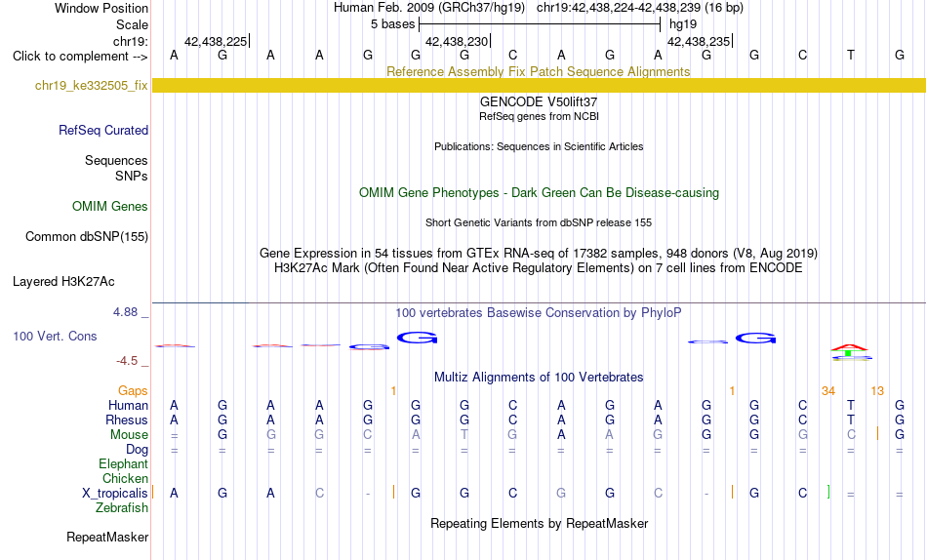
Task: Click the OMIM Gene Phenotypes track title
Action: click(x=540, y=193)
